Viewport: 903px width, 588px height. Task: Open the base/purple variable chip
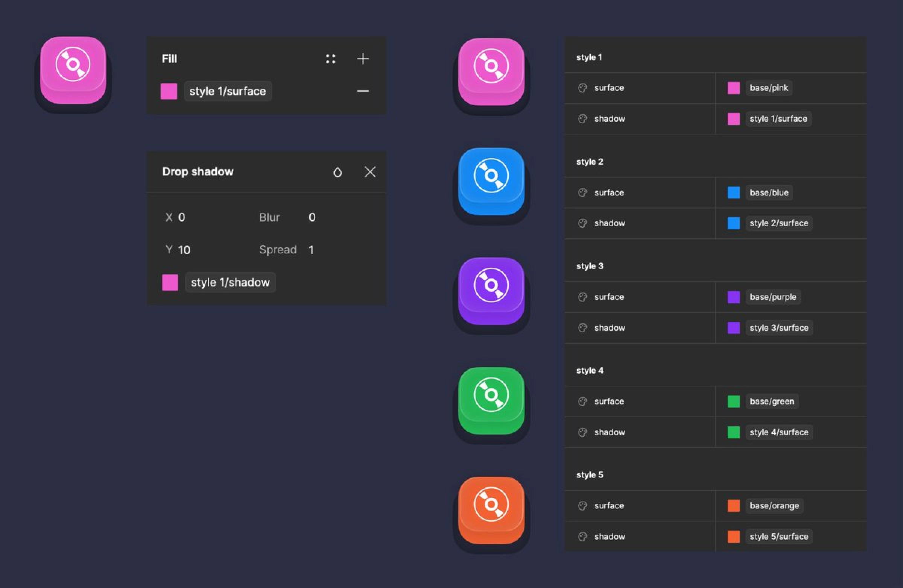(x=773, y=297)
